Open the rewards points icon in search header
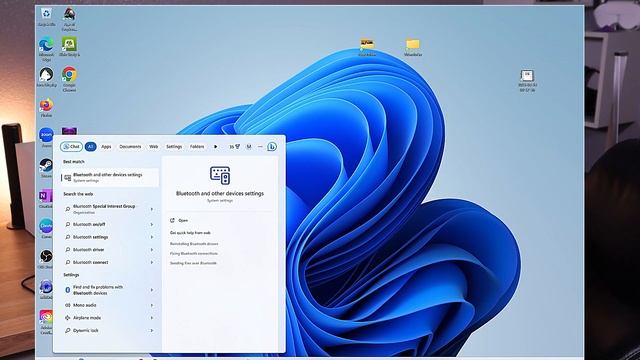Image resolution: width=640 pixels, height=360 pixels. (x=234, y=147)
